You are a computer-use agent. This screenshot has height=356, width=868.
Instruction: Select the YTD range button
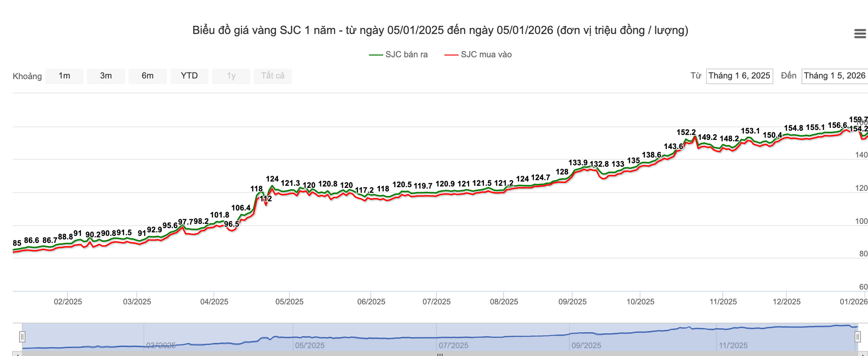click(189, 76)
